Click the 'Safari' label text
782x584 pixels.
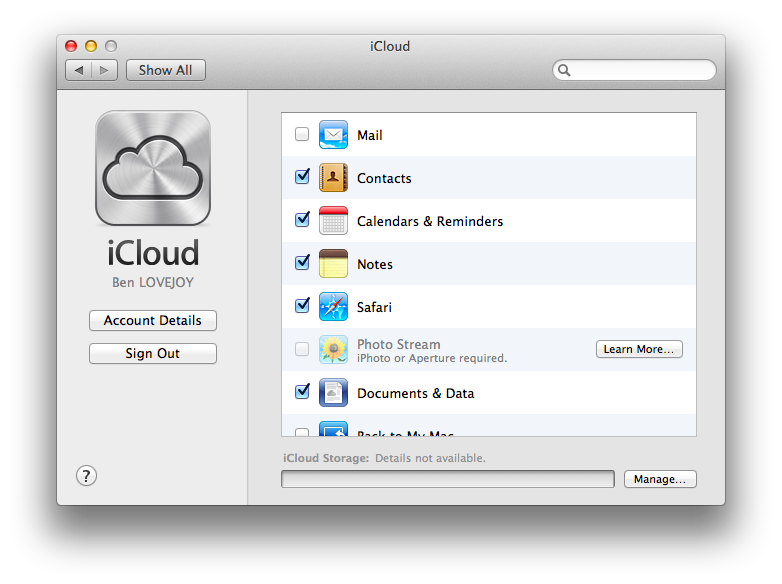coord(374,307)
